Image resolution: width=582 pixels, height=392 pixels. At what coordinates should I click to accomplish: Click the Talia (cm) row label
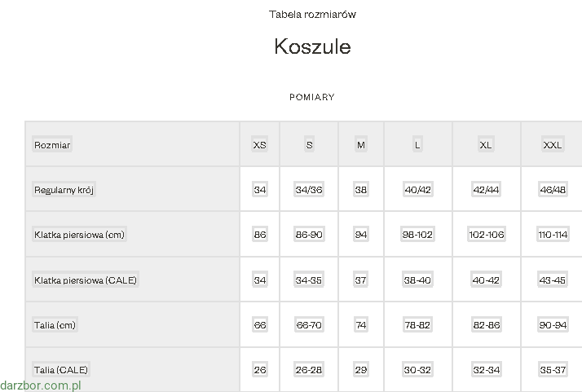click(55, 325)
